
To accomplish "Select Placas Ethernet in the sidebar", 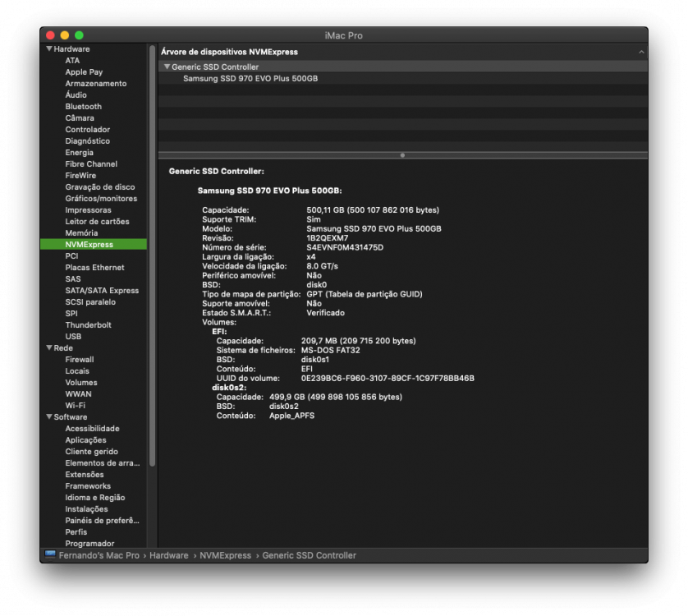I will coord(94,268).
